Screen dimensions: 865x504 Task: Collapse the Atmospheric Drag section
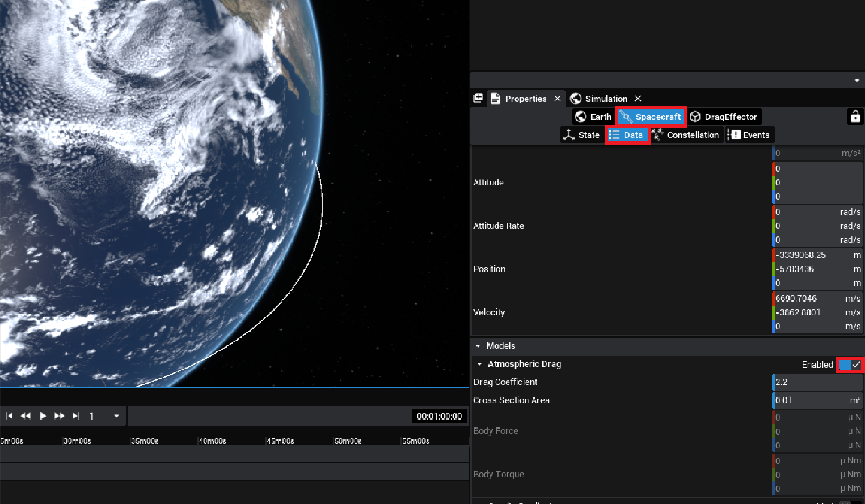click(480, 365)
